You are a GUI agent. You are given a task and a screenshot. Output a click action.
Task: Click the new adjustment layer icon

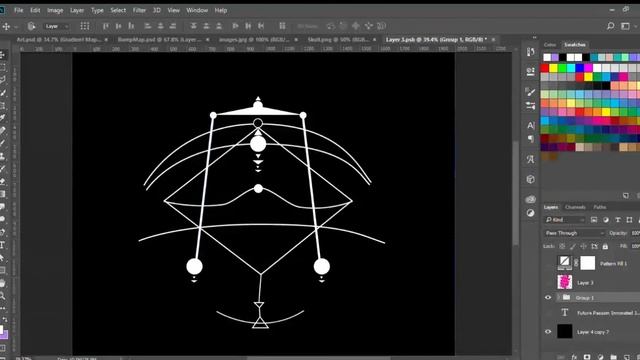[x=600, y=357]
